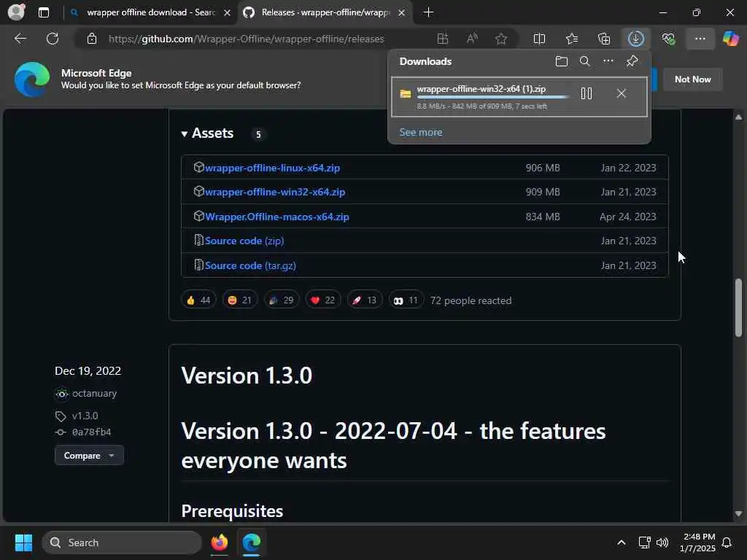Screen dimensions: 747x560
Task: Click the zip download progress bar
Action: tap(493, 97)
